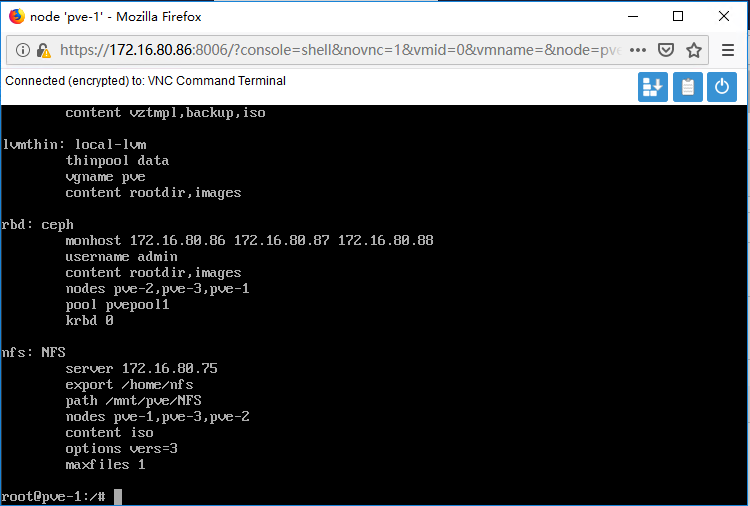Image resolution: width=750 pixels, height=506 pixels.
Task: Open page actions three-dot menu
Action: coord(638,50)
